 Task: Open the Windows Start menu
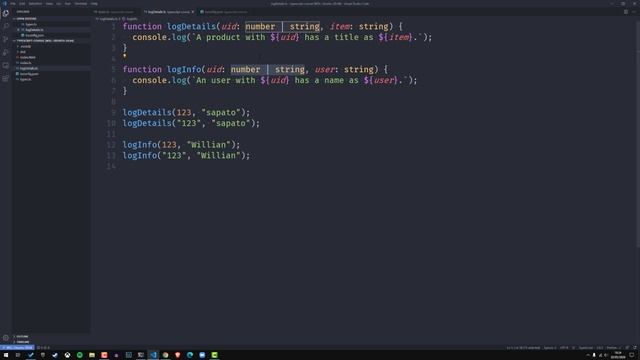click(6, 355)
